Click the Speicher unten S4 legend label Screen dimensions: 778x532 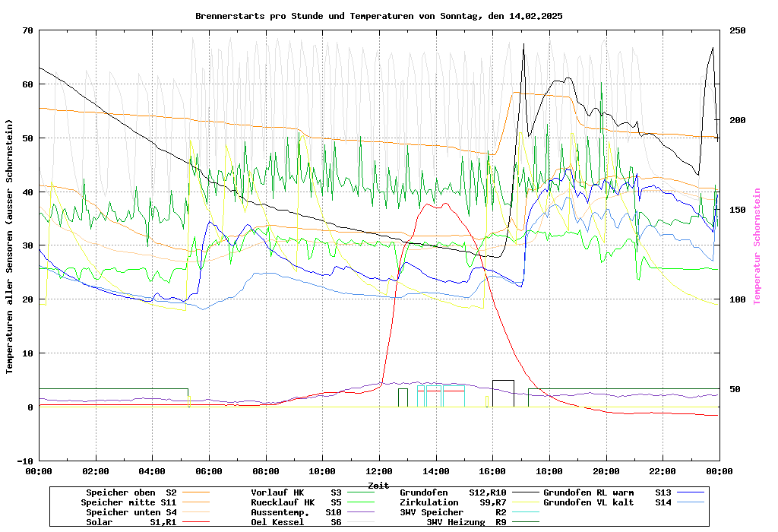tap(131, 512)
